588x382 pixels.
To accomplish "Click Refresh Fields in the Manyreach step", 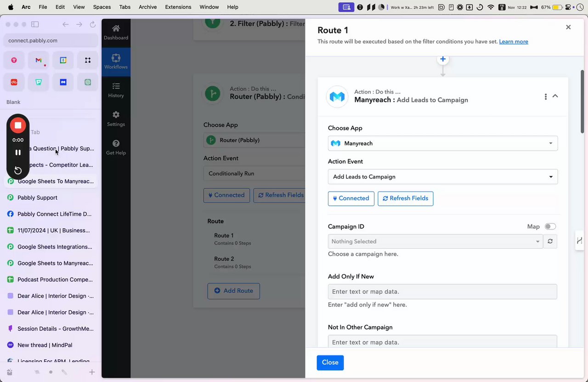I will pyautogui.click(x=405, y=198).
